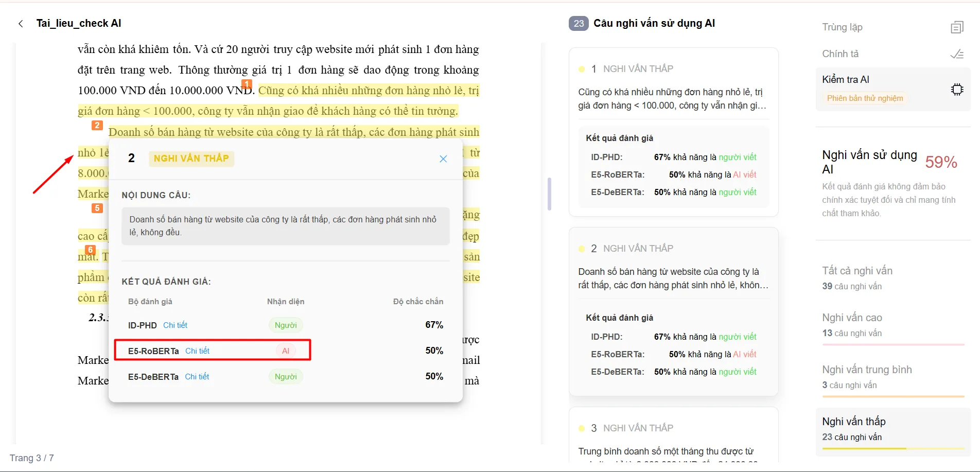The image size is (980, 472).
Task: Open the Trùng lặp duplicate check icon
Action: click(x=957, y=27)
